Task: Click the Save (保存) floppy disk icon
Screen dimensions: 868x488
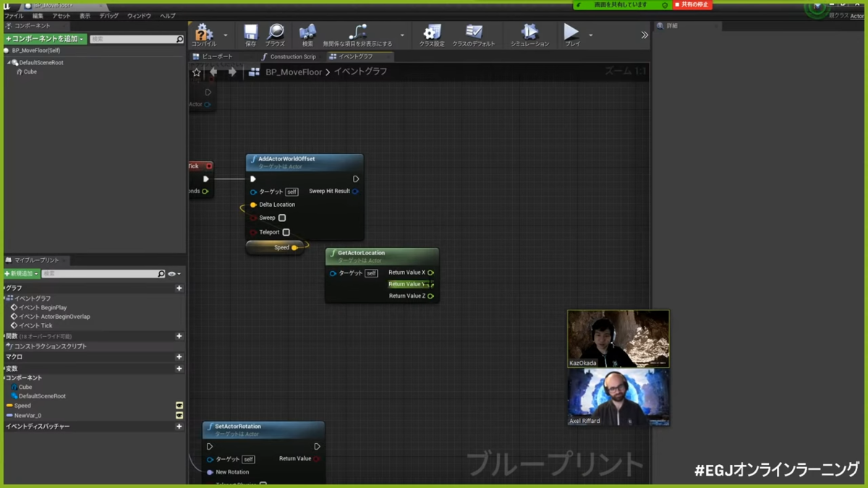Action: [x=250, y=31]
